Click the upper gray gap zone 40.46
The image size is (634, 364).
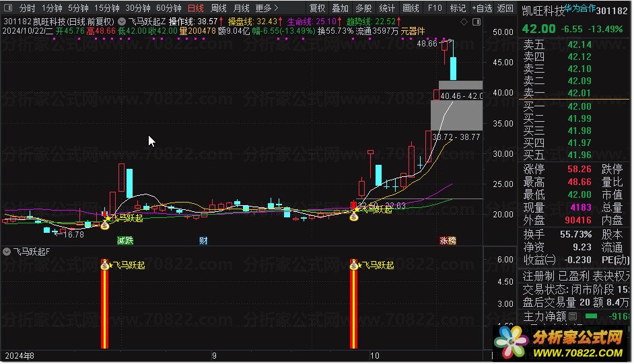tap(460, 85)
